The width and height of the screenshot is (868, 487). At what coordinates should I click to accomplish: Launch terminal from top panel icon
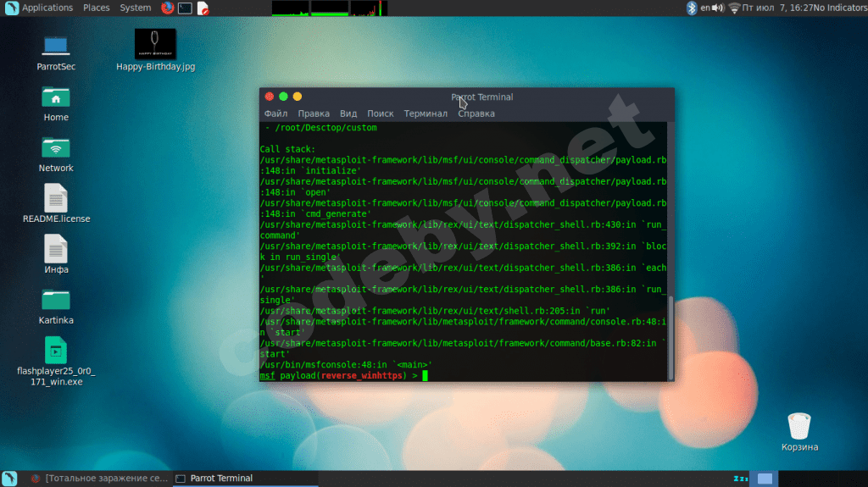click(x=185, y=8)
